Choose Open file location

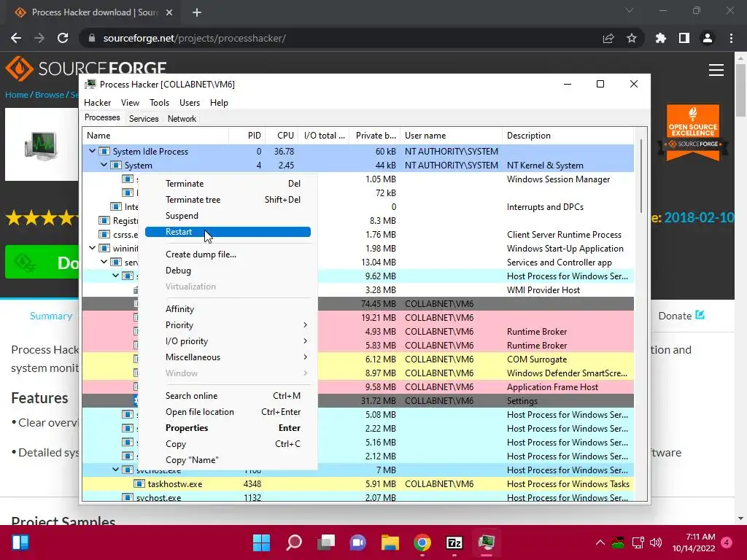(228, 412)
